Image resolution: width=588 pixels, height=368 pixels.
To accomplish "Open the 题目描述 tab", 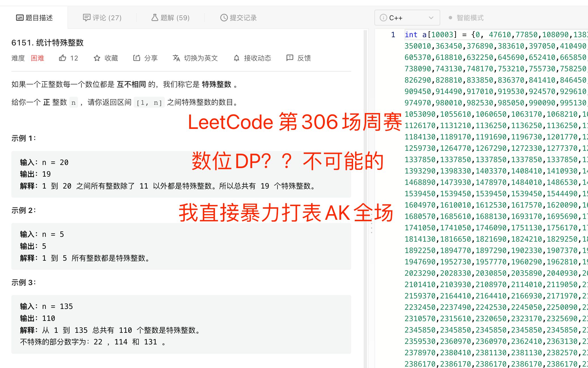I will 34,18.
